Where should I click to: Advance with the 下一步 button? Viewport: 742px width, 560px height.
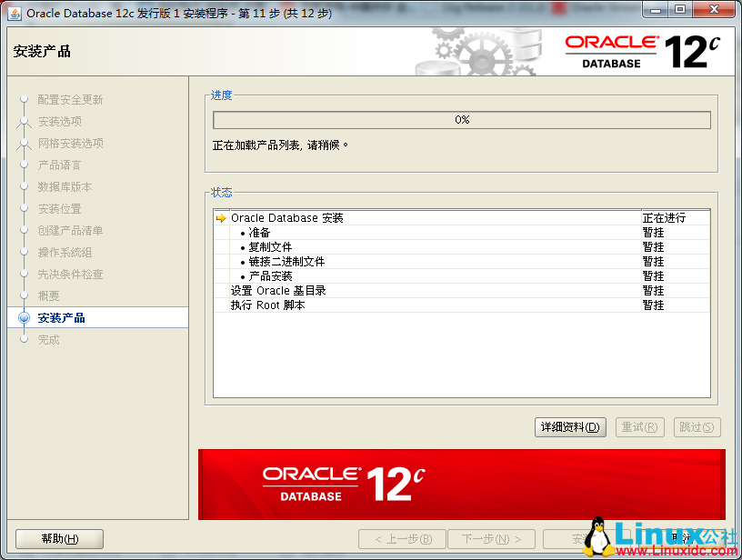(x=491, y=537)
